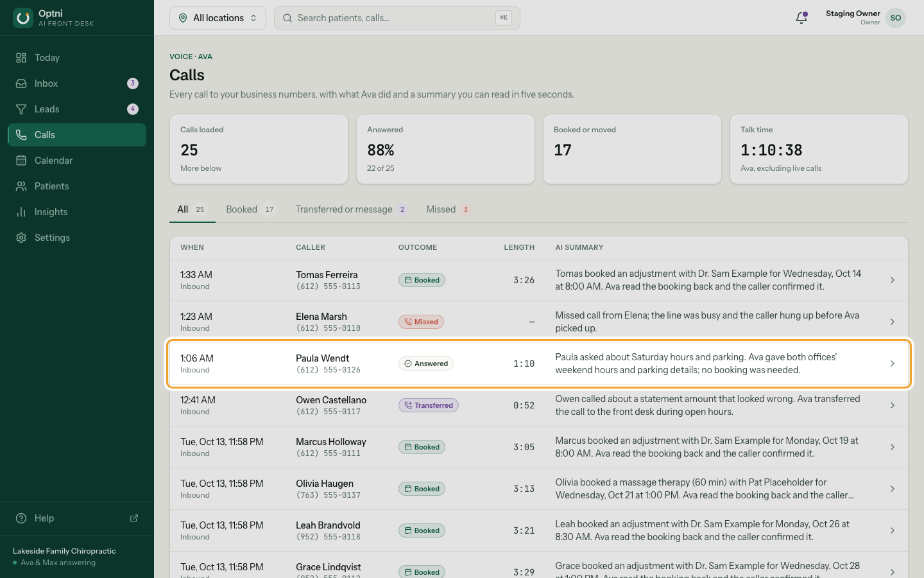Open Help in external link icon

point(134,518)
